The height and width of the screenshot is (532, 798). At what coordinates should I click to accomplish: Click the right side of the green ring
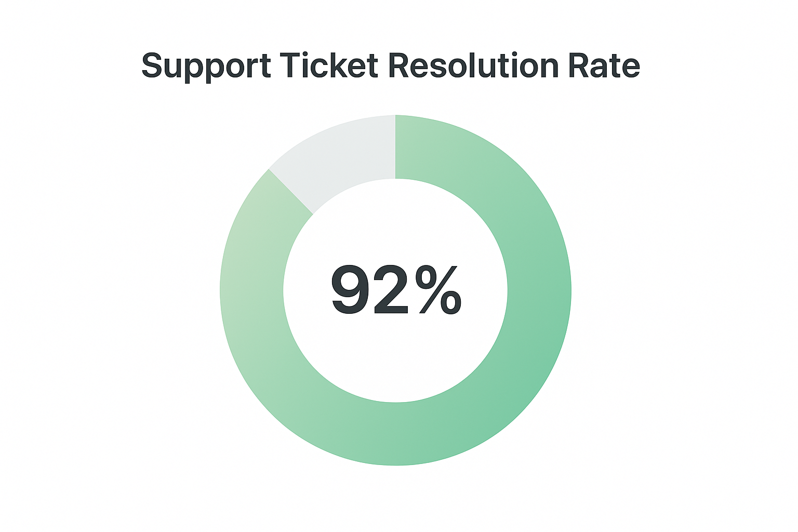(539, 290)
